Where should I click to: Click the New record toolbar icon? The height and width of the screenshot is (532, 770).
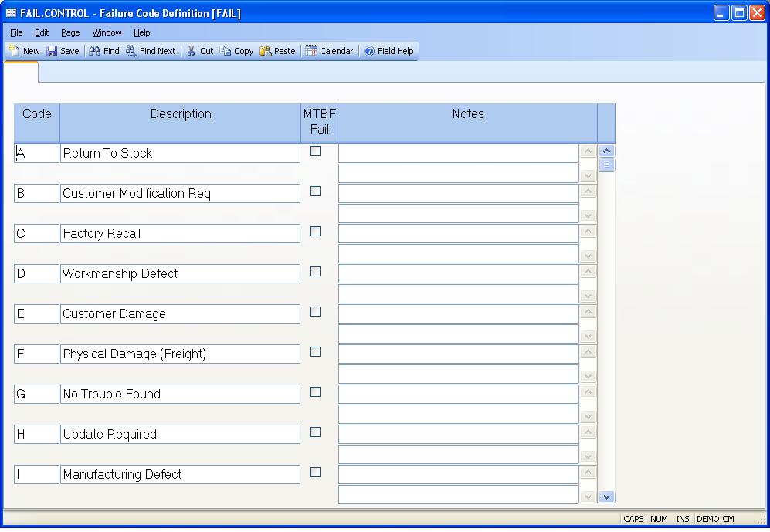point(15,51)
